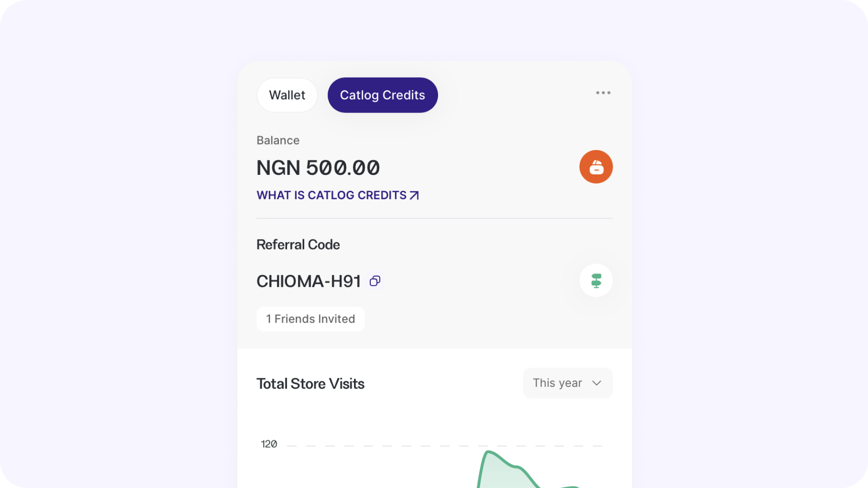This screenshot has height=488, width=868.
Task: Click the Wallet inactive toggle button
Action: (x=287, y=95)
